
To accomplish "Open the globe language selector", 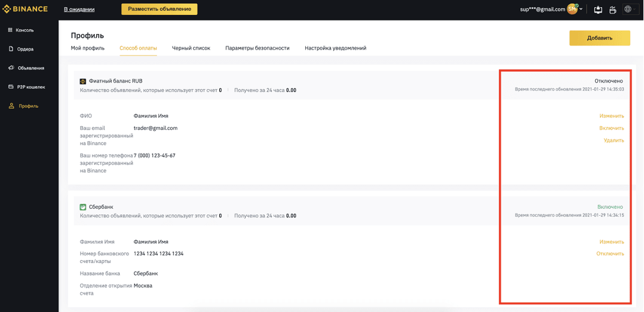I will click(x=631, y=9).
